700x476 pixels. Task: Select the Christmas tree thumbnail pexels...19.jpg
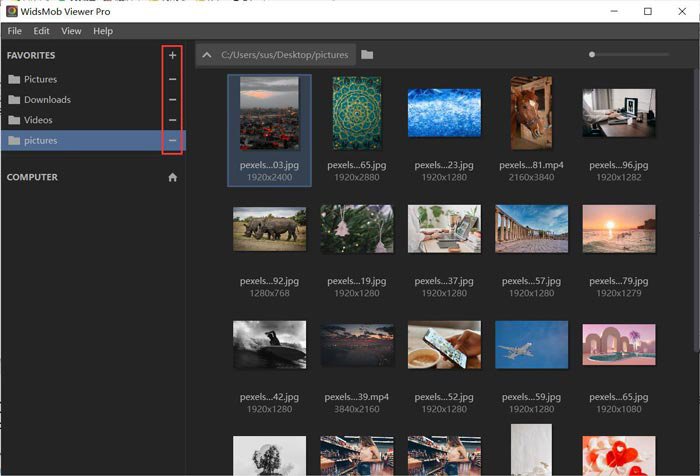click(x=357, y=229)
